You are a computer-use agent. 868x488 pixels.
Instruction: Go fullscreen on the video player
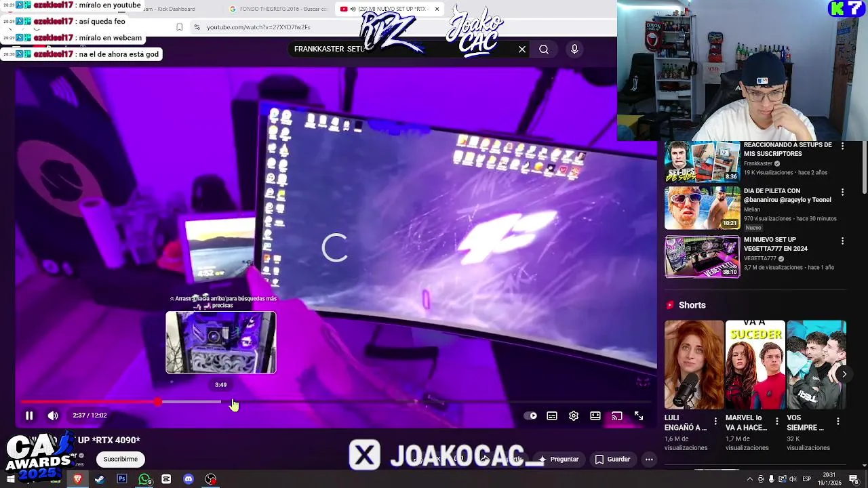click(x=639, y=416)
